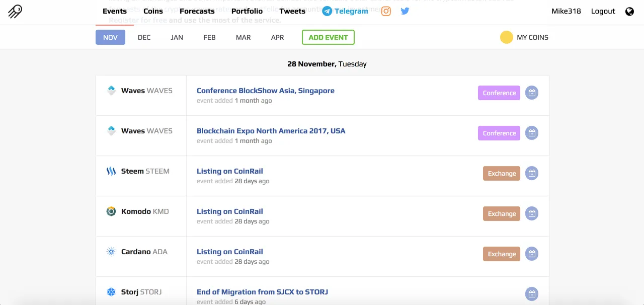Click the ADD EVENT button
Screen dimensions: 644x305
click(x=328, y=37)
